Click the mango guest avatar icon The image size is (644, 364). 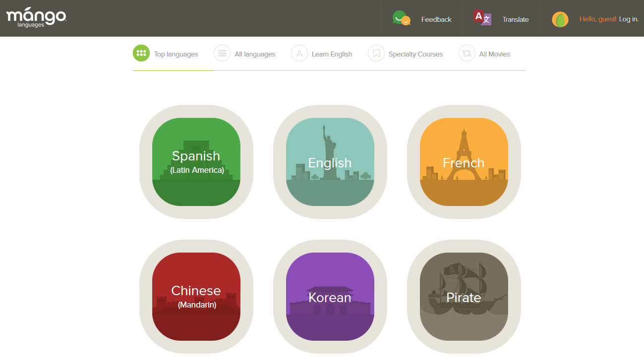click(560, 19)
